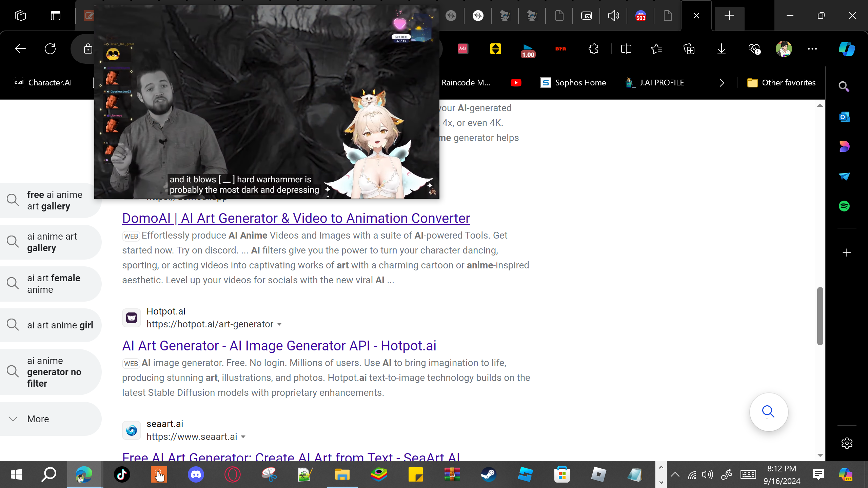868x488 pixels.
Task: Expand the hotpot.ai URL dropdown arrow
Action: point(279,324)
